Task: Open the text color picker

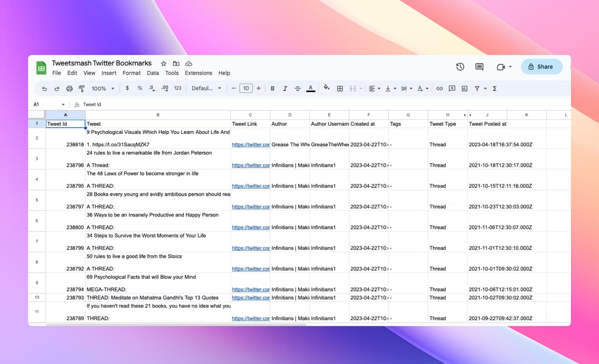Action: 310,89
